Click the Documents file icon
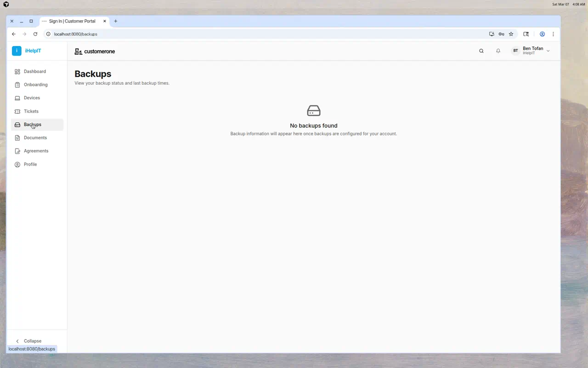Image resolution: width=588 pixels, height=368 pixels. [x=17, y=138]
